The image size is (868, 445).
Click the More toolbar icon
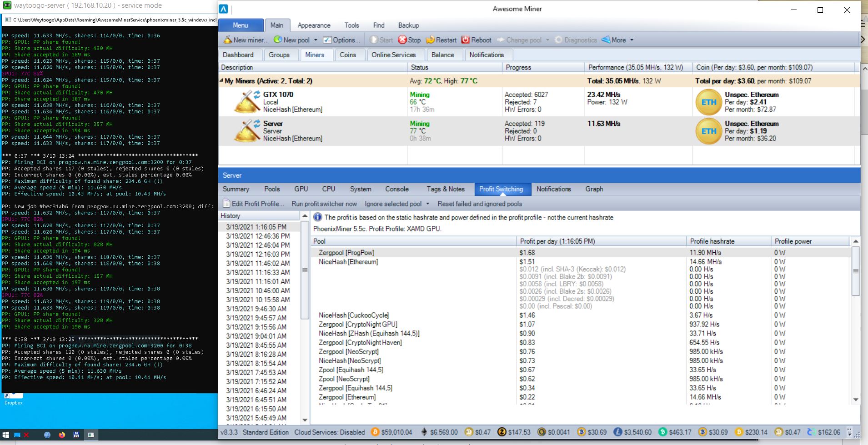click(x=606, y=40)
